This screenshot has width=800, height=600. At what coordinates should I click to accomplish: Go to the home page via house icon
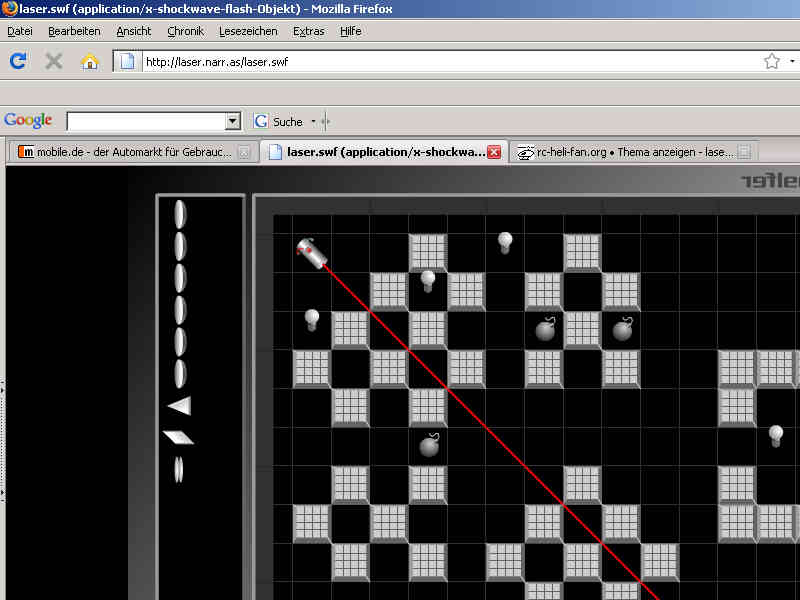pos(90,61)
